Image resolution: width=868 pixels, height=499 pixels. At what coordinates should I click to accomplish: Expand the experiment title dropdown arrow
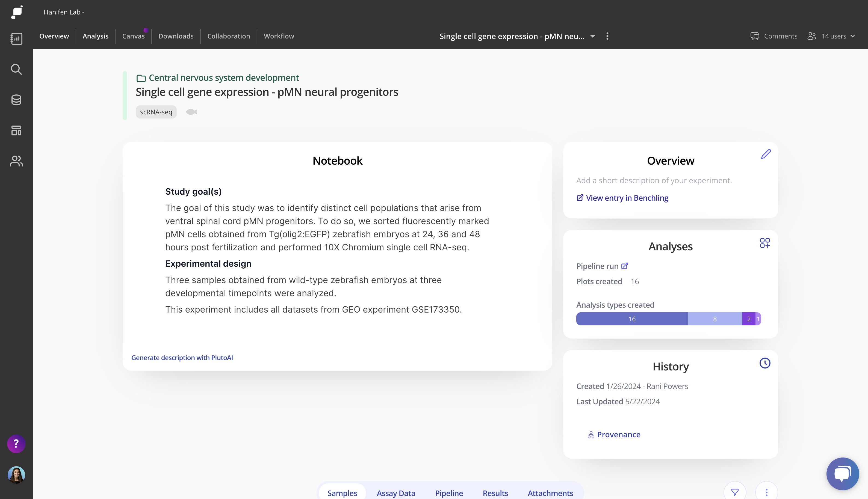[592, 36]
